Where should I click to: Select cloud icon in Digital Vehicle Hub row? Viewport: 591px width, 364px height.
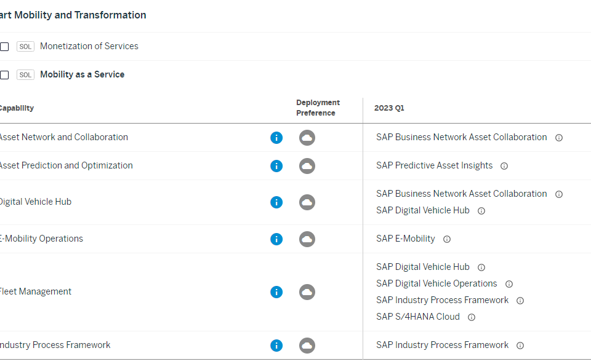coord(307,202)
